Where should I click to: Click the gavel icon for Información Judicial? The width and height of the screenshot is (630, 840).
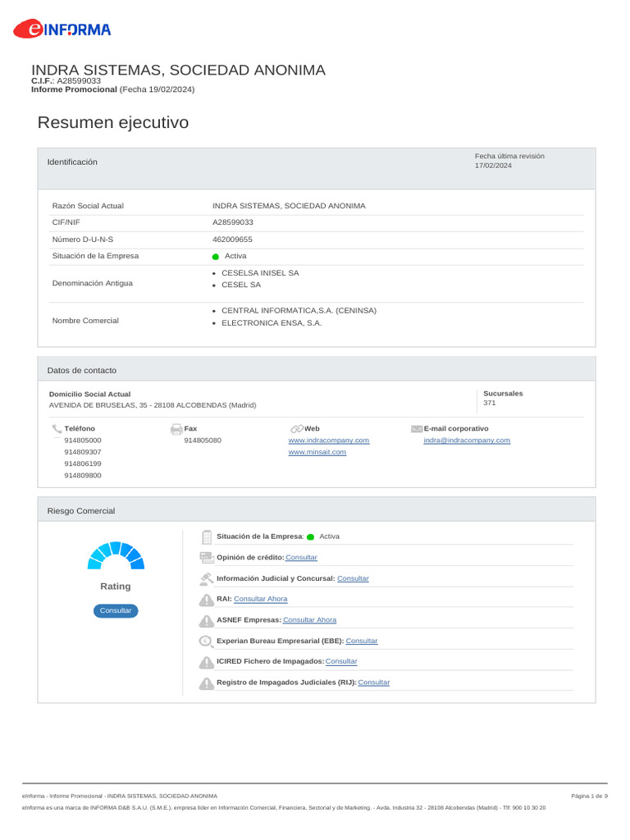(x=206, y=578)
